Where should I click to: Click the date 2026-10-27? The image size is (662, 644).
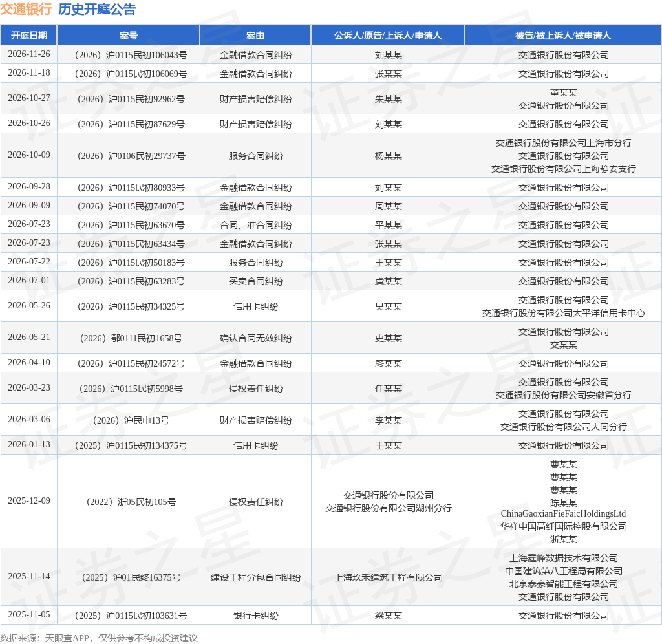[28, 98]
